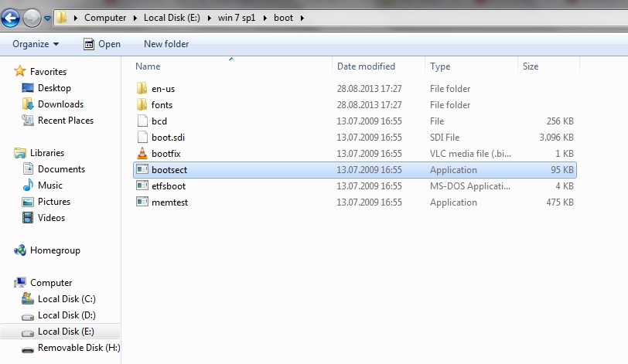Expand the arrow after win 7 sp1 breadcrumb
This screenshot has width=628, height=364.
265,18
